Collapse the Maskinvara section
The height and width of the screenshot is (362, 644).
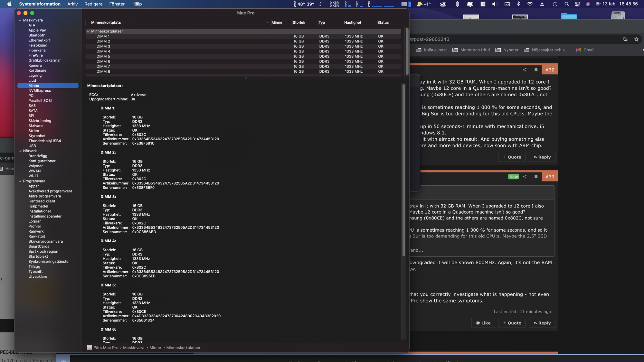pyautogui.click(x=20, y=20)
